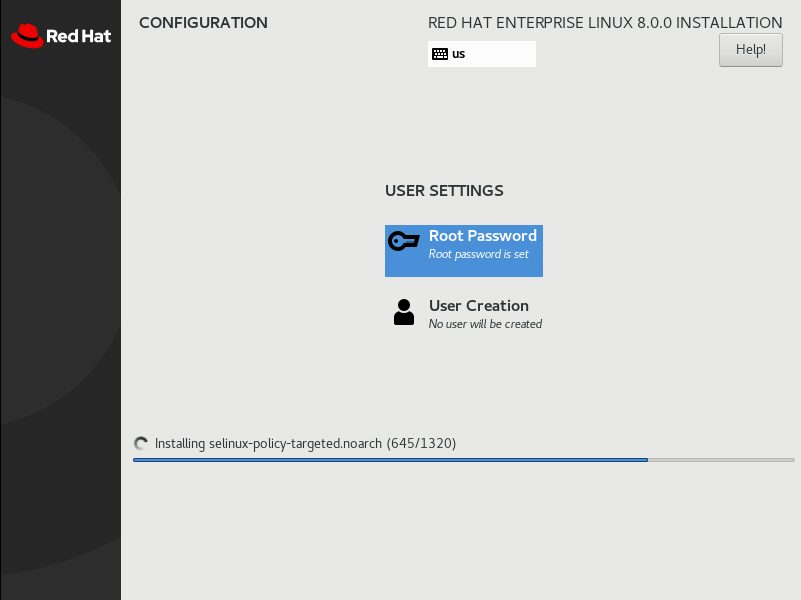Screen dimensions: 801x600
Task: Click the Help! button
Action: pyautogui.click(x=750, y=50)
